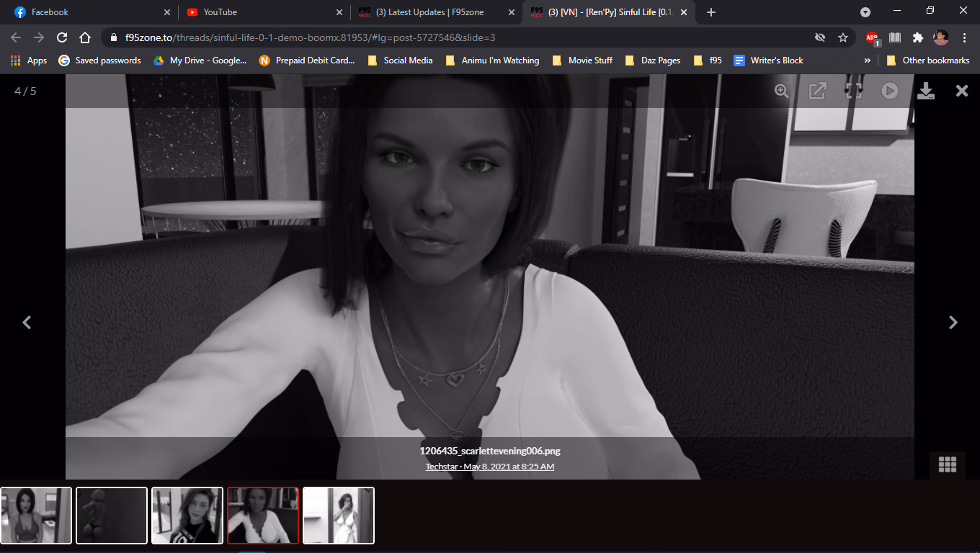Expand the f95 bookmark folder
980x553 pixels.
(x=708, y=60)
